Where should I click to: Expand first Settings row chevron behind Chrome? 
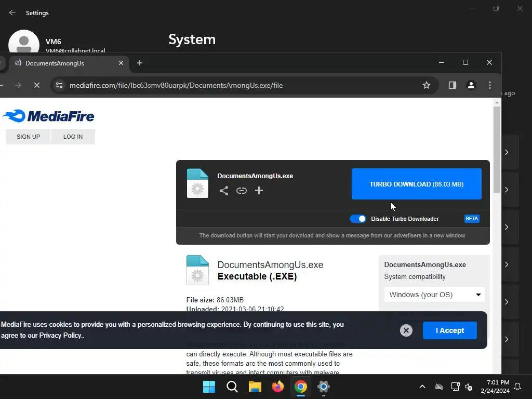(x=507, y=152)
